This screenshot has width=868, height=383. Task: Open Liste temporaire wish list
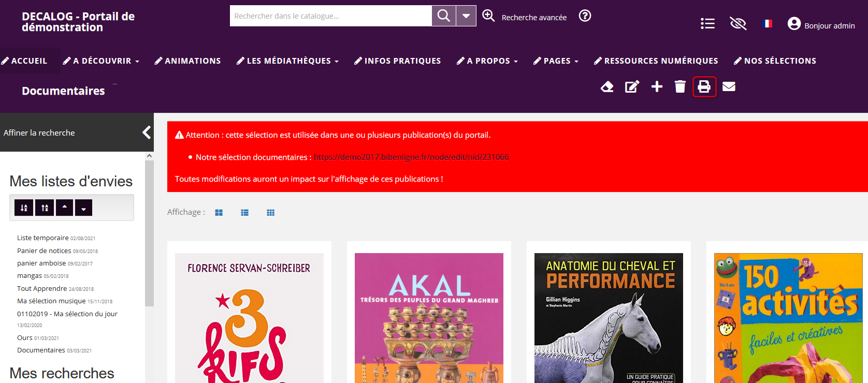click(43, 238)
